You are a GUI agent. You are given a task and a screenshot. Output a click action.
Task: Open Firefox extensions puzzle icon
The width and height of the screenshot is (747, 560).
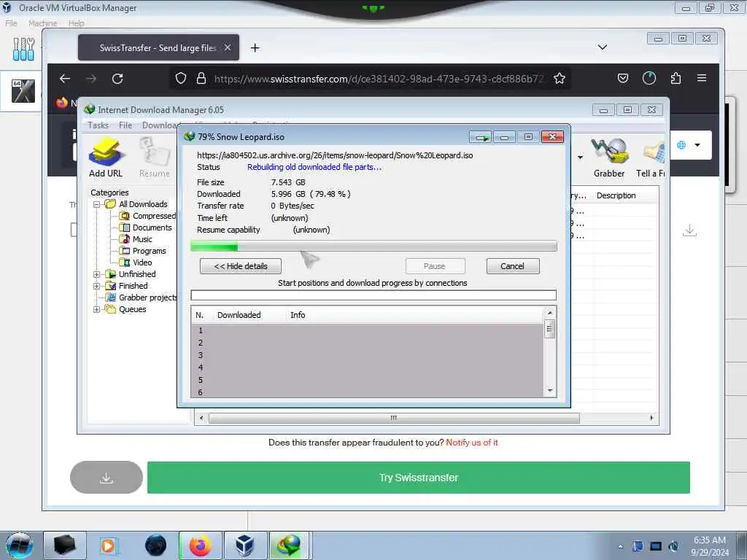tap(676, 78)
